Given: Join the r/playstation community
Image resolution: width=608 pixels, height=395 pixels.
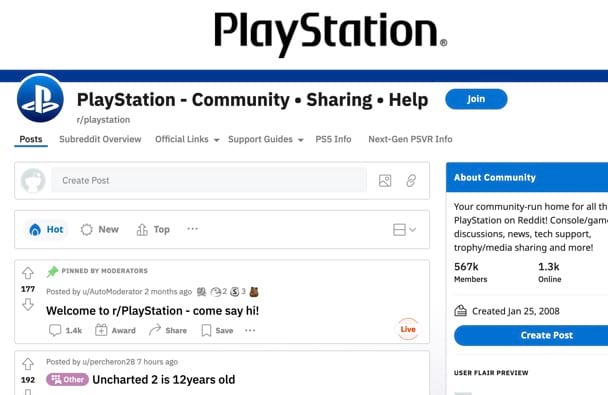Looking at the screenshot, I should 476,99.
